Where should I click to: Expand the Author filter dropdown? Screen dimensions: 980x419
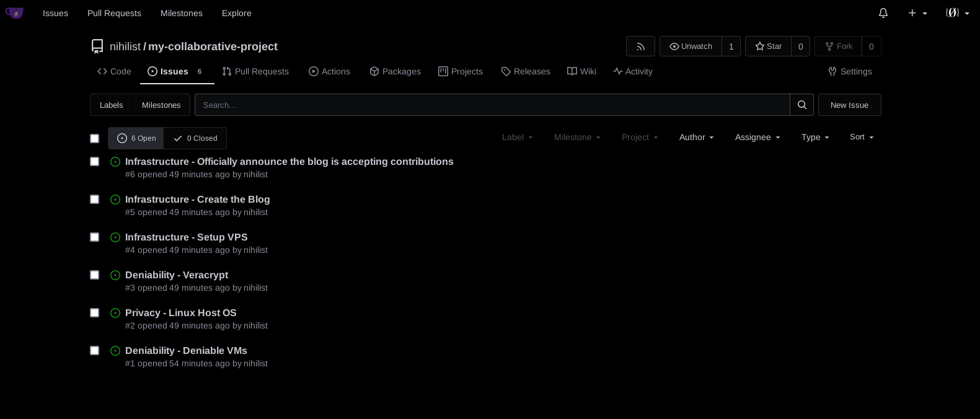696,137
